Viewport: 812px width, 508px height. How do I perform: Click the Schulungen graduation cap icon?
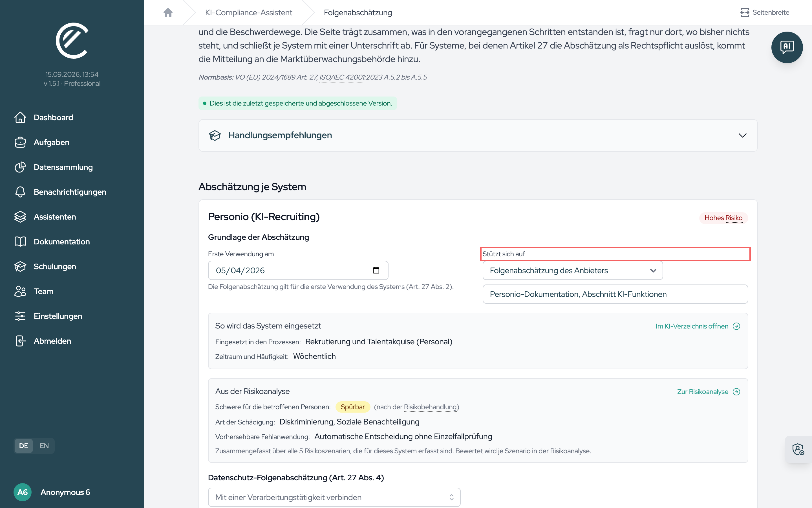(x=20, y=266)
